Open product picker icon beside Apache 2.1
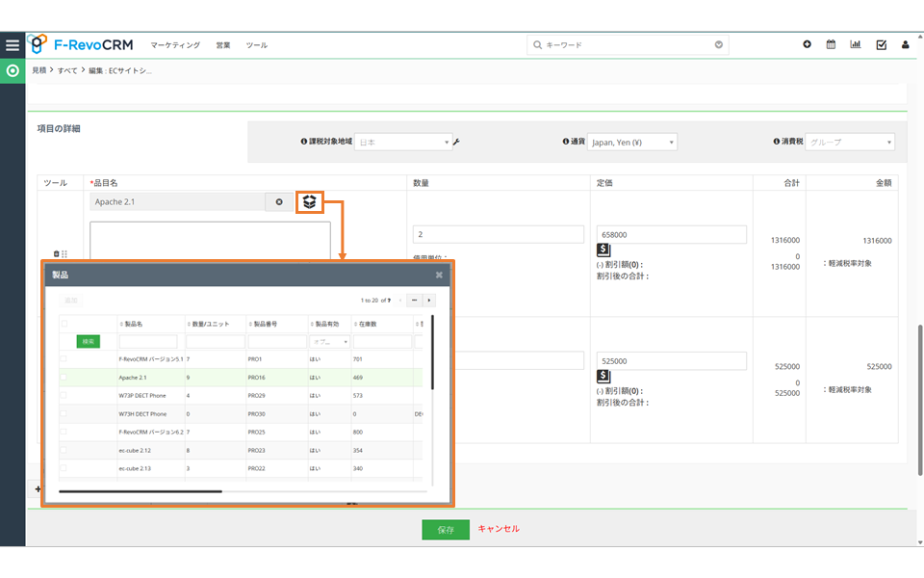This screenshot has width=924, height=578. click(309, 201)
